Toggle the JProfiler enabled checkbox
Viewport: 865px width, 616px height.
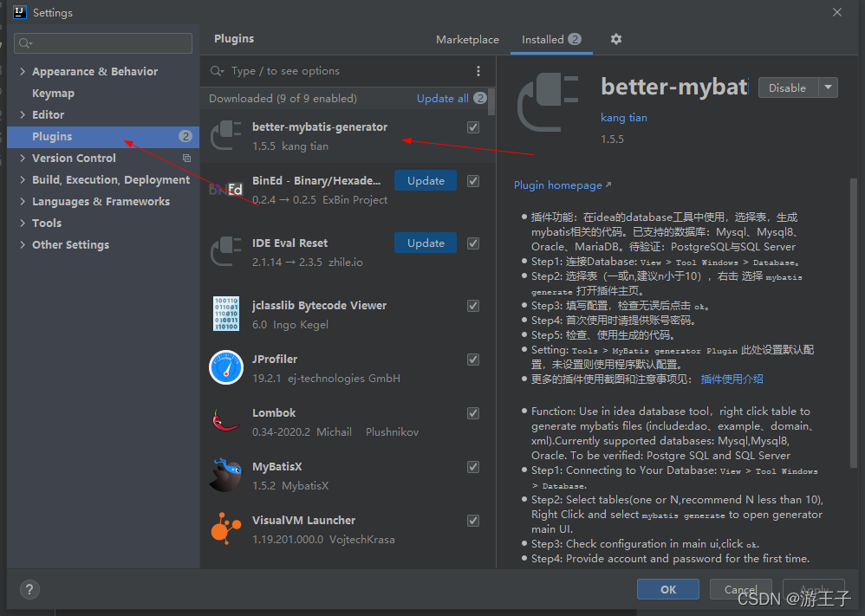[472, 360]
